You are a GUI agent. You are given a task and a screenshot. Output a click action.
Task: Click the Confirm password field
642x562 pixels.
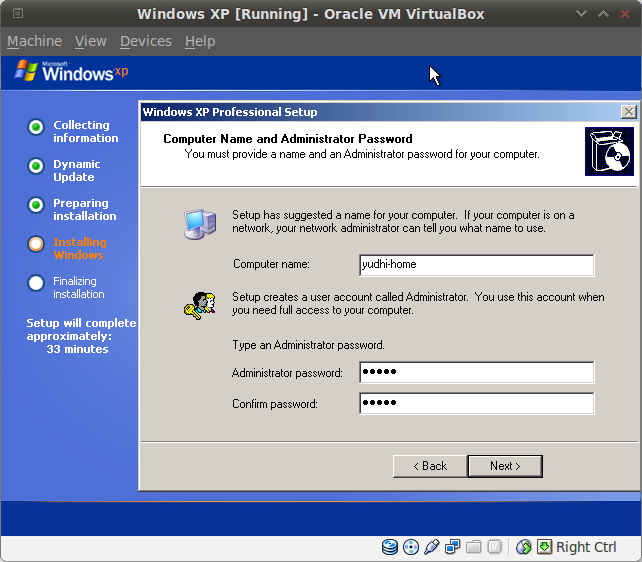[477, 403]
